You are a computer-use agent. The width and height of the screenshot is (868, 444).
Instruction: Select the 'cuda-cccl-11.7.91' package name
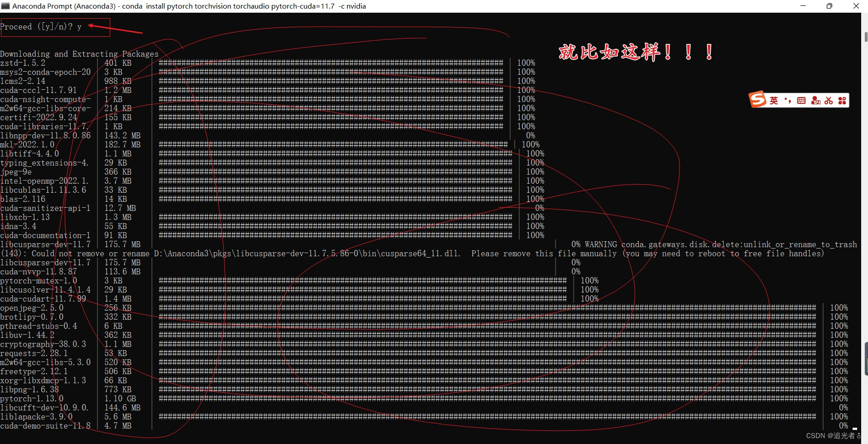point(39,90)
